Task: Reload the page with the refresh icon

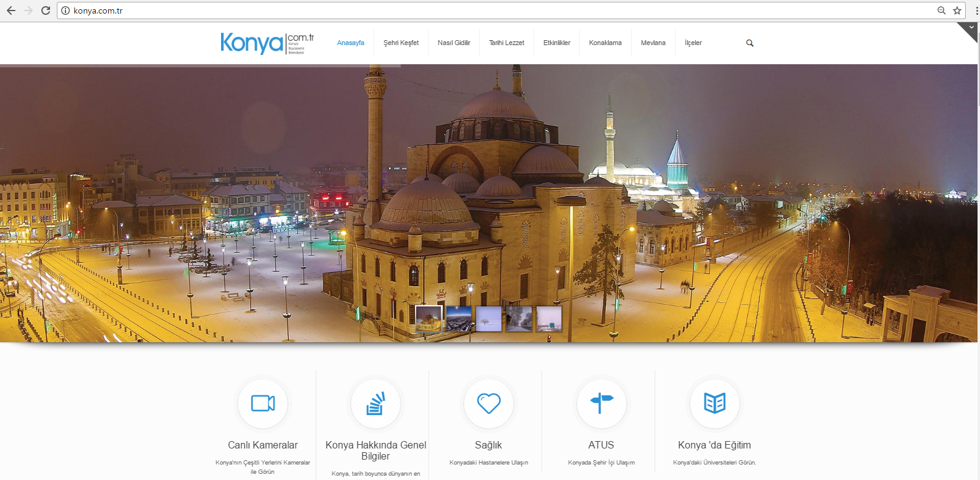Action: [x=46, y=11]
